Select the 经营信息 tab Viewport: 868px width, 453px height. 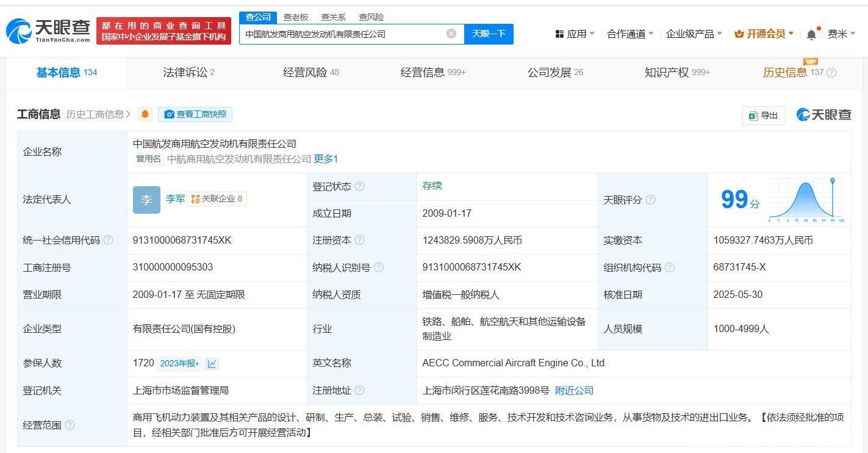point(433,73)
